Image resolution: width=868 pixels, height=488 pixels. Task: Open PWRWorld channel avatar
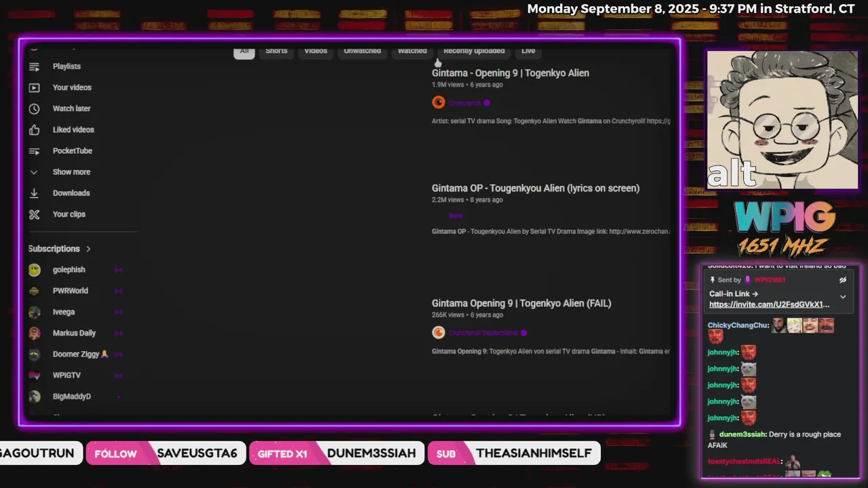pyautogui.click(x=34, y=291)
